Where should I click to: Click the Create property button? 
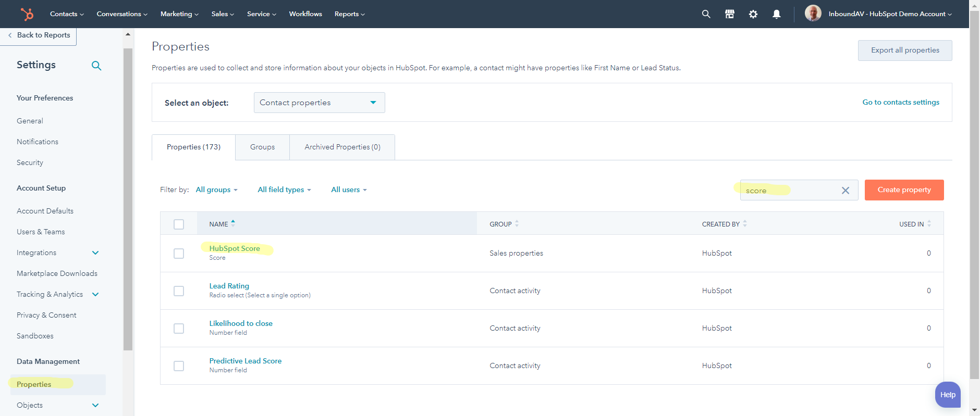pyautogui.click(x=904, y=190)
